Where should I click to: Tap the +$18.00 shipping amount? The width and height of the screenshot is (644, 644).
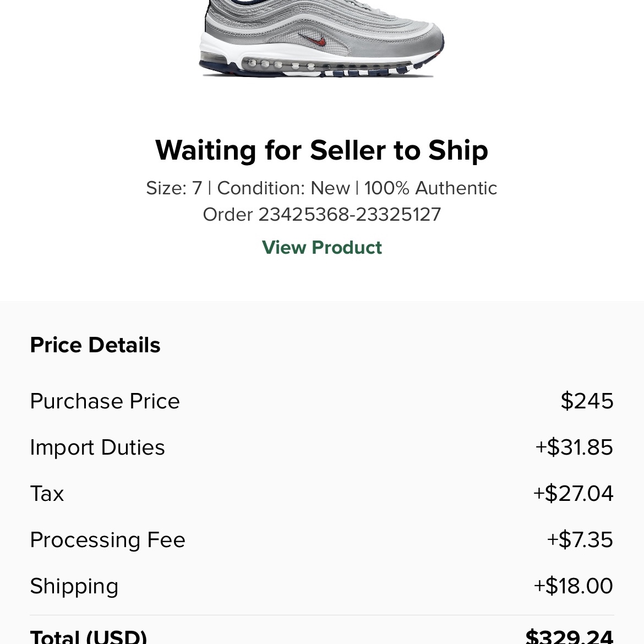pyautogui.click(x=574, y=586)
